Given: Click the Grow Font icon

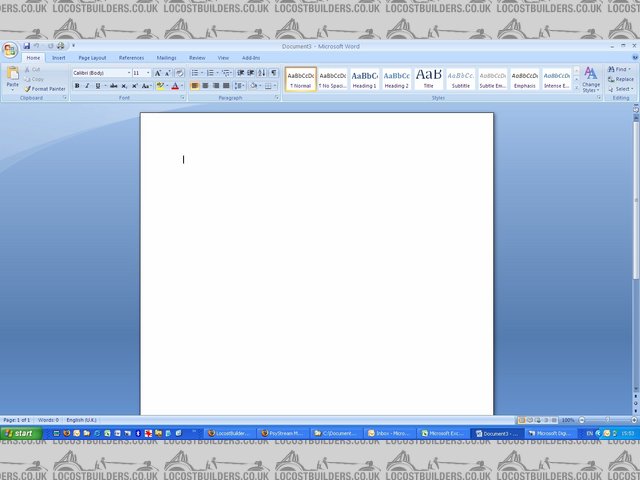Looking at the screenshot, I should click(x=158, y=73).
